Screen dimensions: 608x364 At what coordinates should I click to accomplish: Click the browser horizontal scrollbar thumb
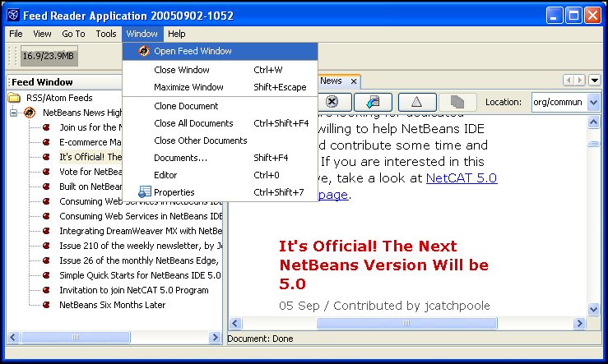[406, 323]
